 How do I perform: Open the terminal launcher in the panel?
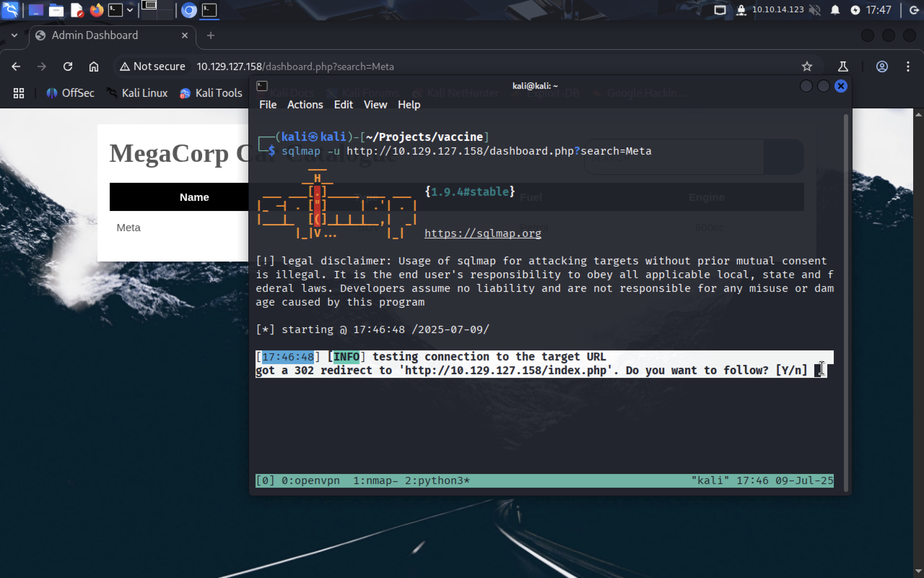(x=115, y=10)
